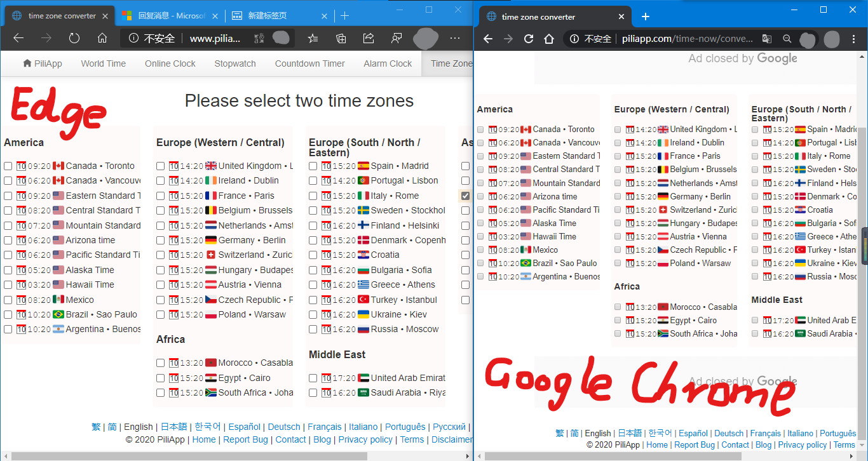Click Report Bug link in Edge footer

click(245, 439)
